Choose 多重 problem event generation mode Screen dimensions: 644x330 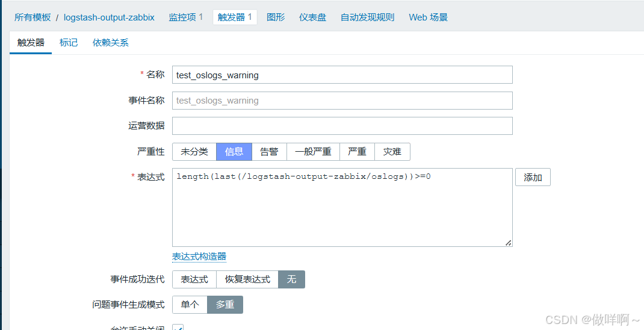[x=225, y=305]
